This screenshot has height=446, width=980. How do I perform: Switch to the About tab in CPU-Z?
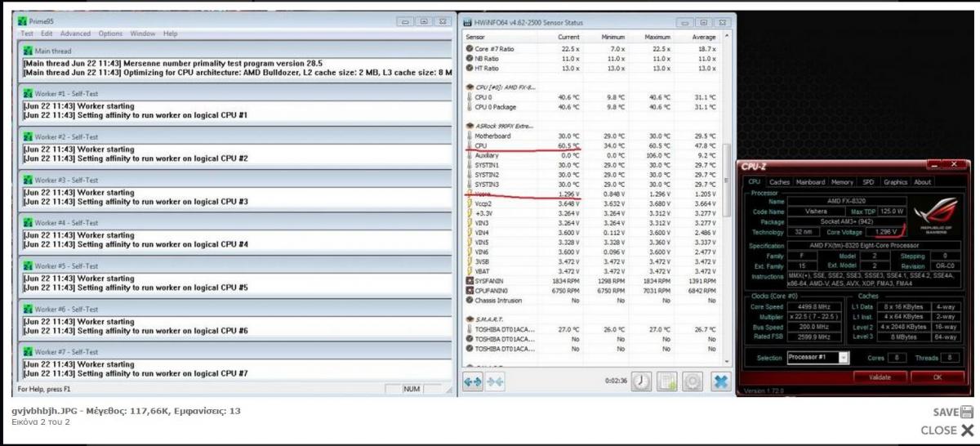pyautogui.click(x=922, y=182)
